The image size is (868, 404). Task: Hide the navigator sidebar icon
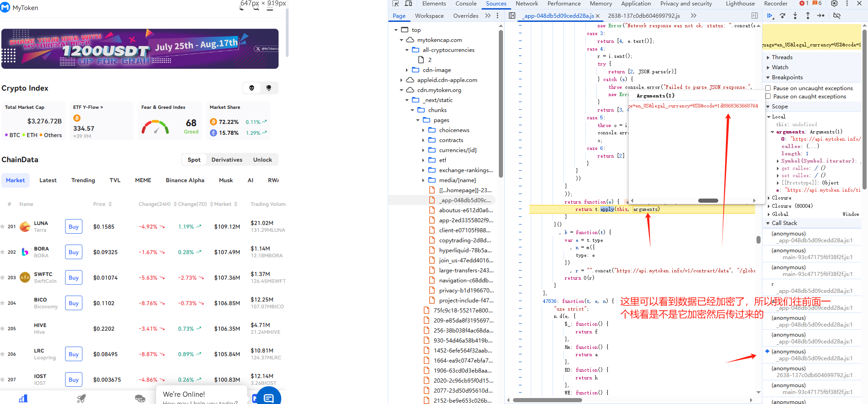pos(512,15)
